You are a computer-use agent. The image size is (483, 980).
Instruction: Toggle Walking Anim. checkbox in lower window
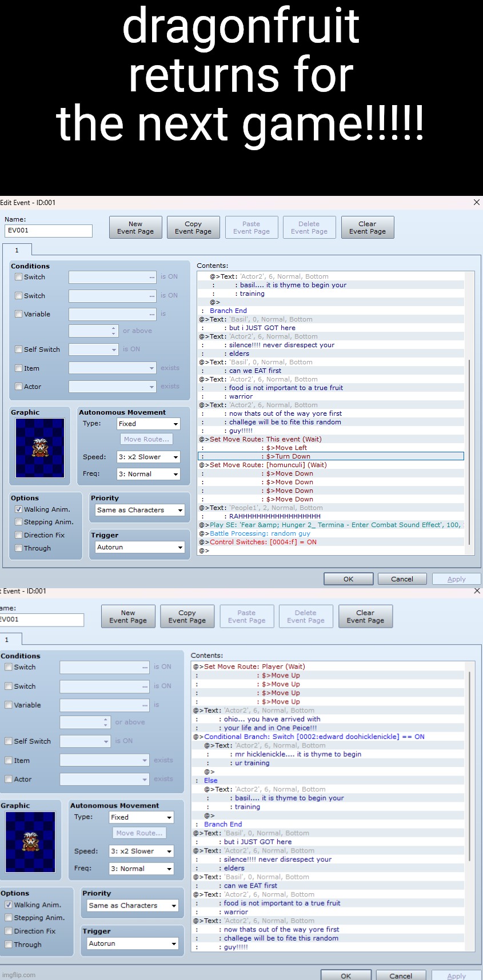9,905
